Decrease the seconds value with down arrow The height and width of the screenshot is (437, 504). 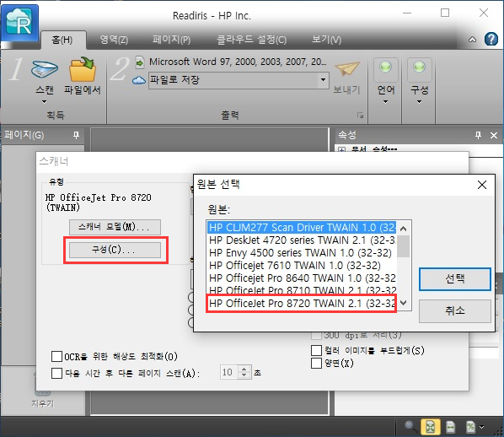click(244, 375)
